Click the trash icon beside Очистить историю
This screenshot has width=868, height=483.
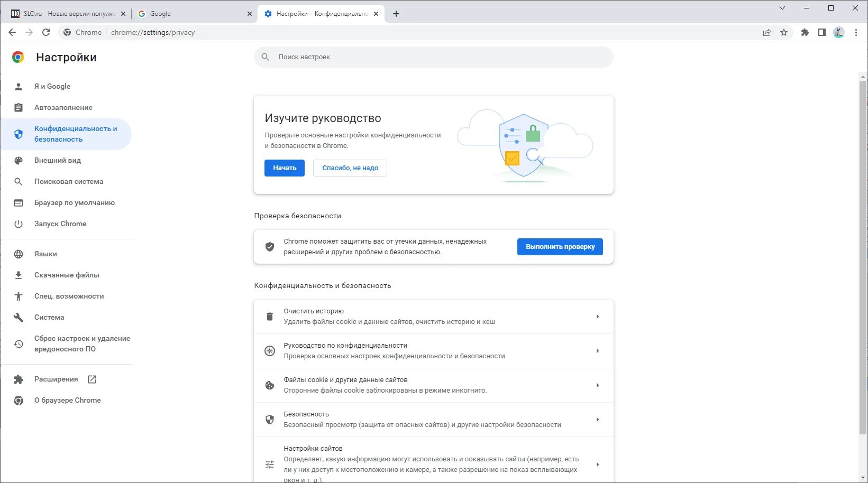click(270, 317)
